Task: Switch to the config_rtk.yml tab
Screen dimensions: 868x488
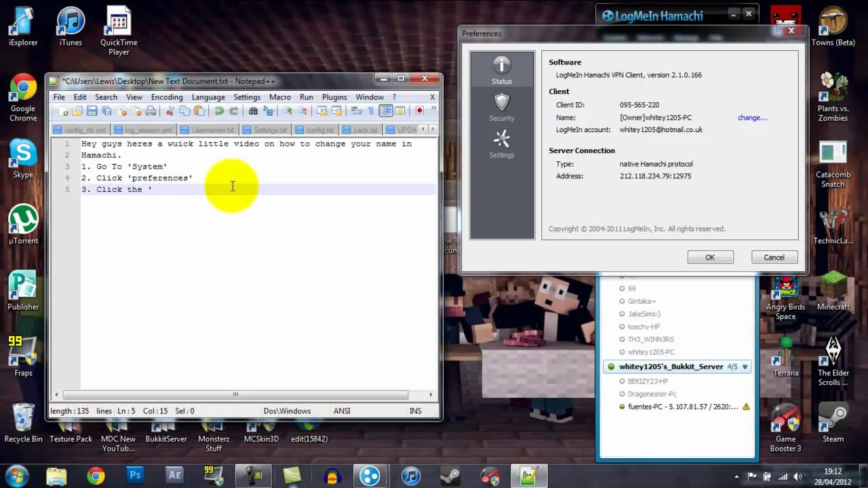Action: point(80,129)
